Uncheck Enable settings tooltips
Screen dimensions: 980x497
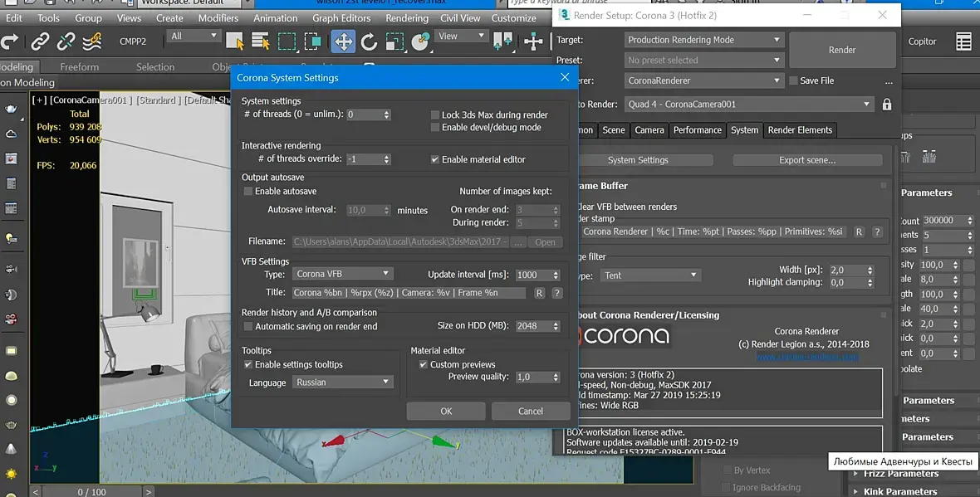[248, 365]
